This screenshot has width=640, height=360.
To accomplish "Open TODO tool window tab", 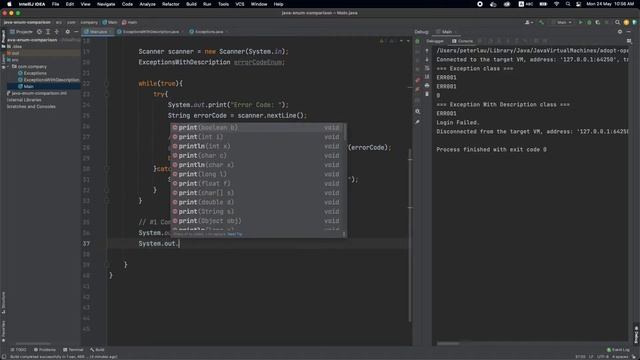I will point(19,350).
